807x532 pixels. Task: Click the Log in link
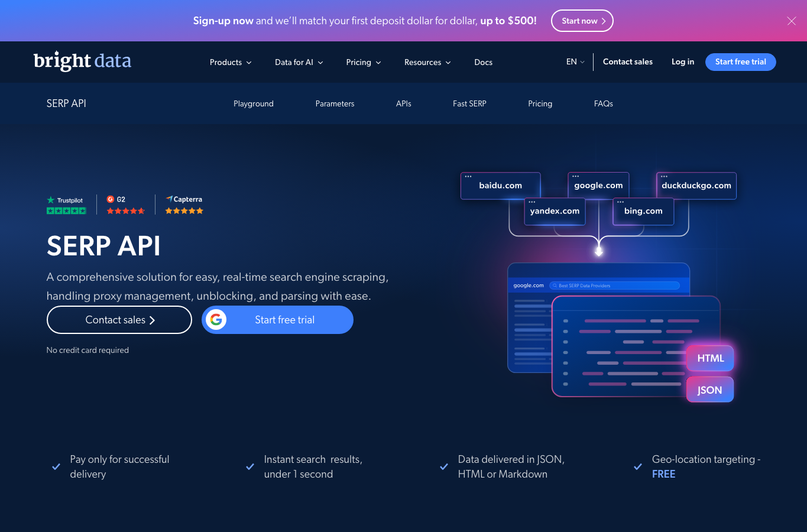click(x=683, y=61)
